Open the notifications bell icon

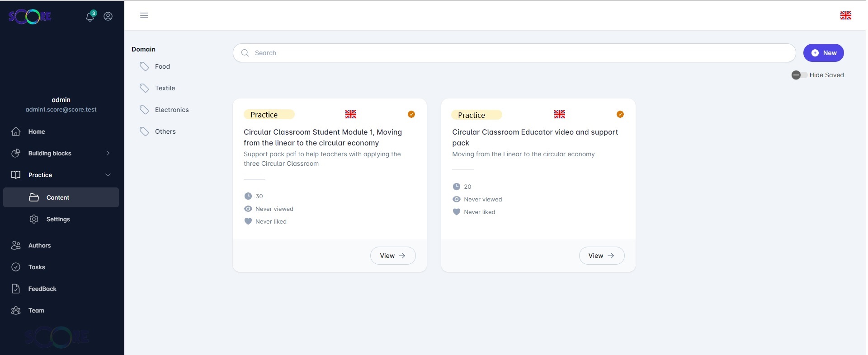[x=90, y=17]
